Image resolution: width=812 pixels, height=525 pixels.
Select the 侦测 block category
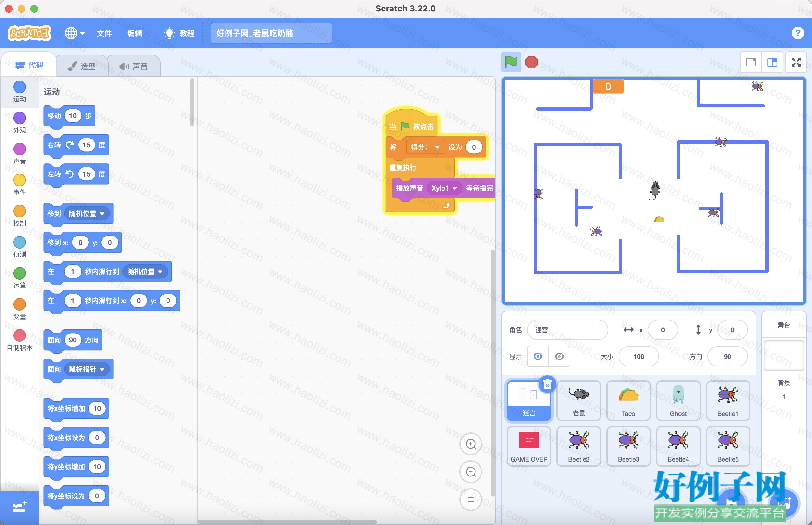point(19,247)
